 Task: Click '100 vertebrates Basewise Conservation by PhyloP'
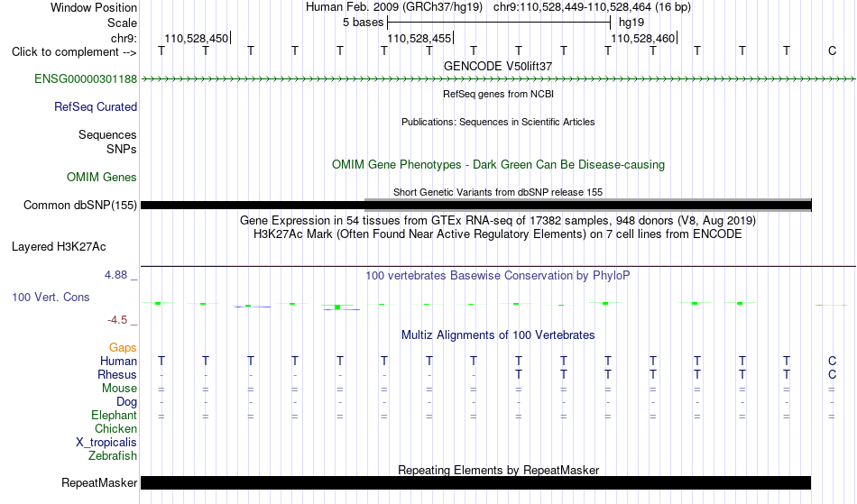[x=498, y=276]
